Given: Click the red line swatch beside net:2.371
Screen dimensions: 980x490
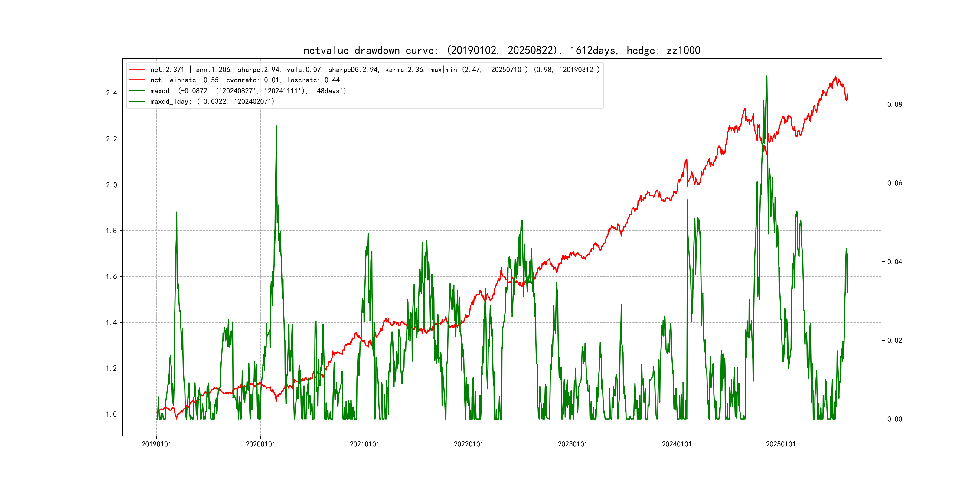Looking at the screenshot, I should 137,70.
